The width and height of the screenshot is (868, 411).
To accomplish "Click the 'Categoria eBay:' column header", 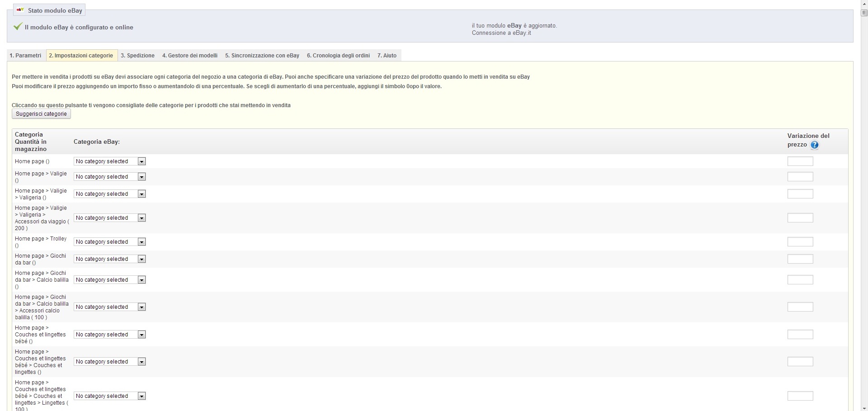I will [97, 142].
